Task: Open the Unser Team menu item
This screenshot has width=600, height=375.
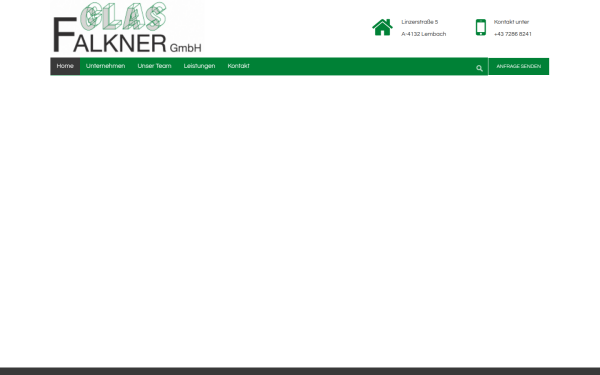Action: click(154, 66)
